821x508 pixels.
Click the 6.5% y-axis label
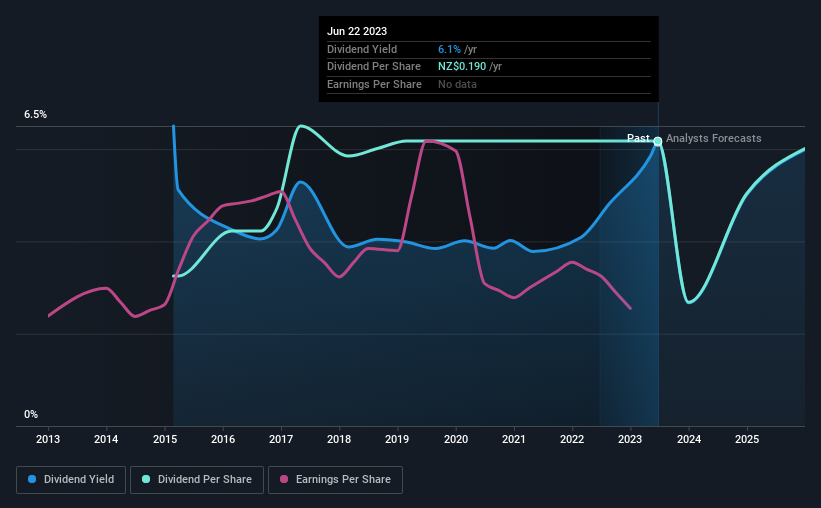pos(35,114)
